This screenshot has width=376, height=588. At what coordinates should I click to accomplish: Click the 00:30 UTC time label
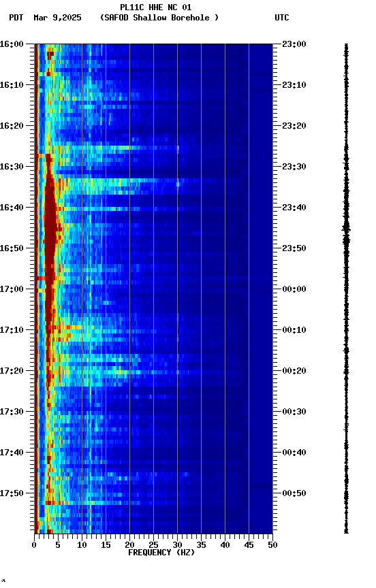click(294, 412)
